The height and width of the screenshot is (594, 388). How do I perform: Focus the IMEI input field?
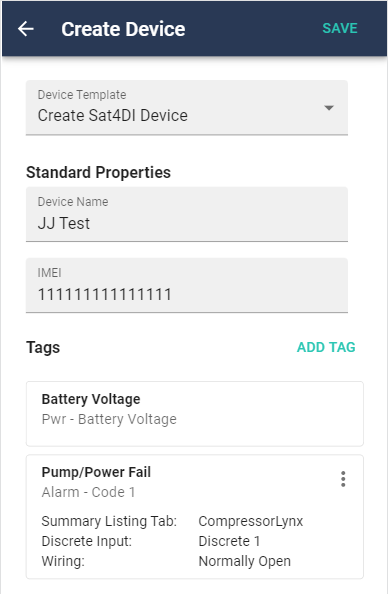point(187,285)
